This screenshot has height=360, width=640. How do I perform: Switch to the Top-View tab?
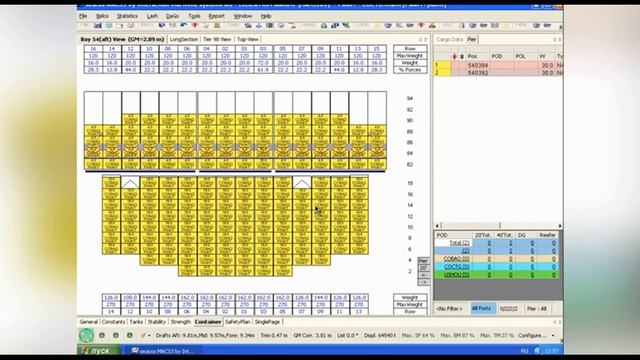coord(247,40)
